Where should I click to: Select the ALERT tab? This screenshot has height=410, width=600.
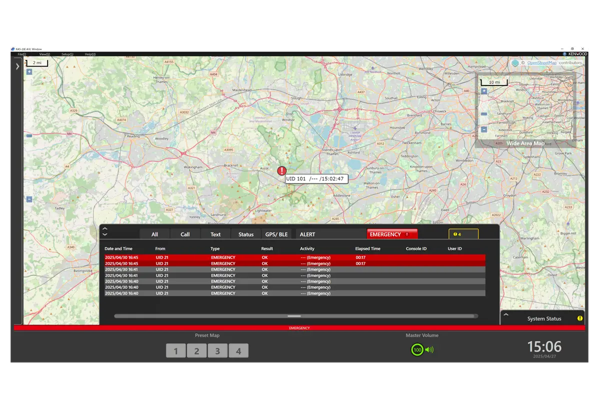click(x=307, y=234)
